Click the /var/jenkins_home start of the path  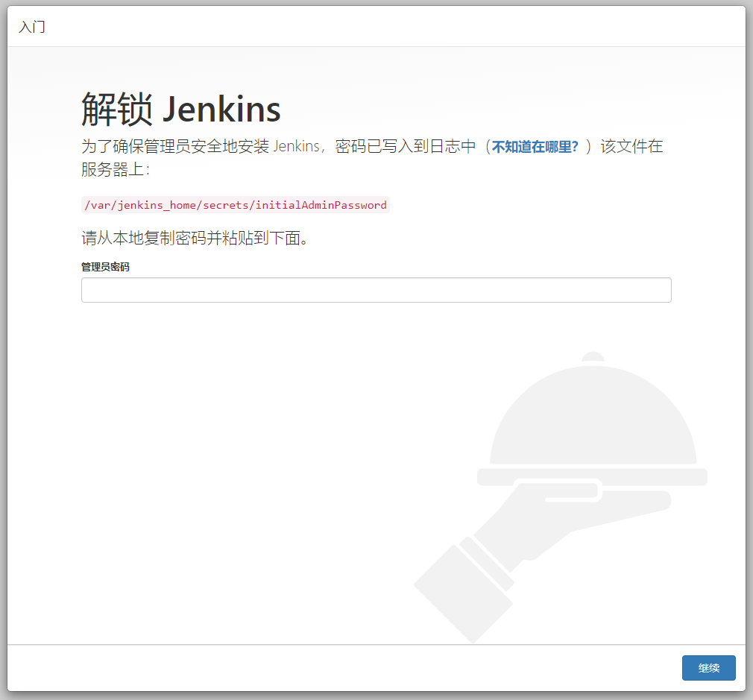click(140, 205)
